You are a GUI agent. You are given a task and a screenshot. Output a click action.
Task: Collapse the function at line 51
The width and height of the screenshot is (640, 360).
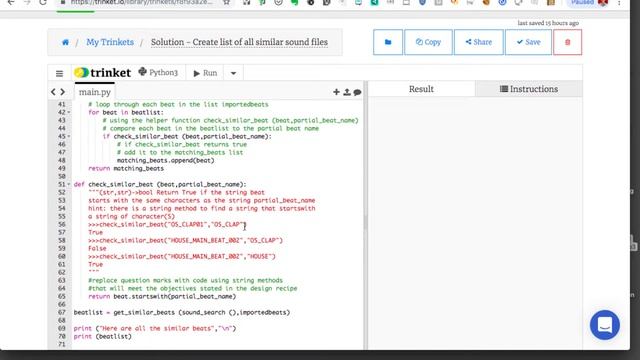pos(69,184)
